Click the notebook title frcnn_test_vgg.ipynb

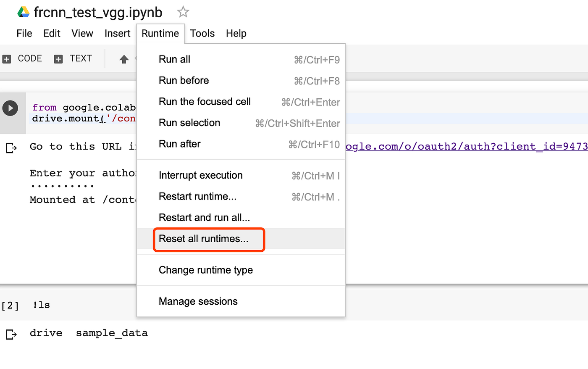coord(98,13)
